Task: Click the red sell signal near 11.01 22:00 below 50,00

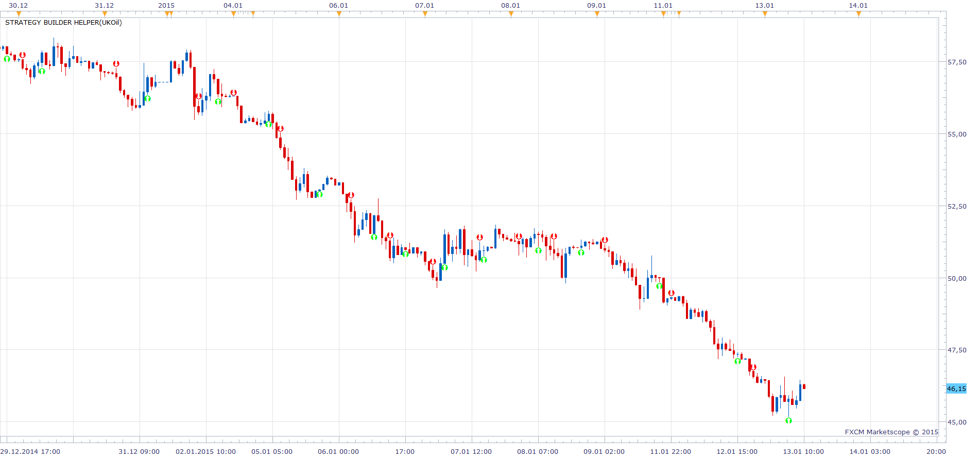Action: coord(671,293)
